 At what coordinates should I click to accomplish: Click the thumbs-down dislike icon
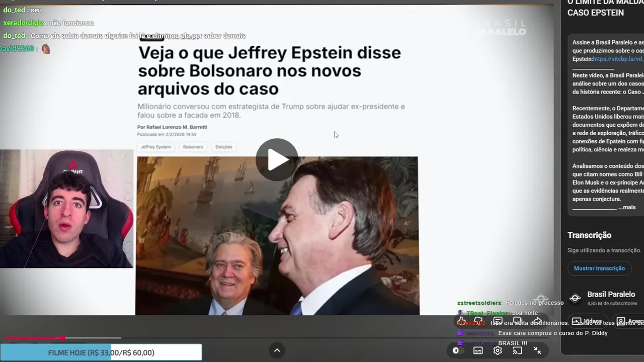pos(478,321)
